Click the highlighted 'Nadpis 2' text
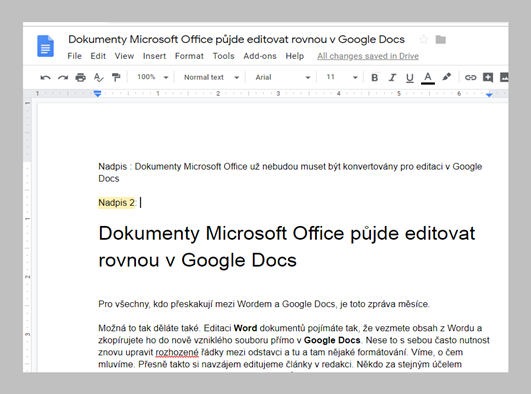 (x=116, y=203)
